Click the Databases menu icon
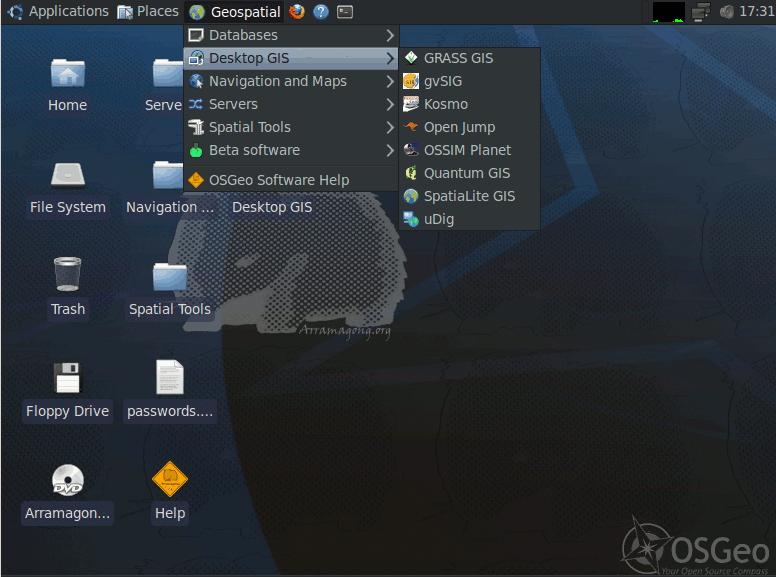The width and height of the screenshot is (776, 577). (196, 36)
